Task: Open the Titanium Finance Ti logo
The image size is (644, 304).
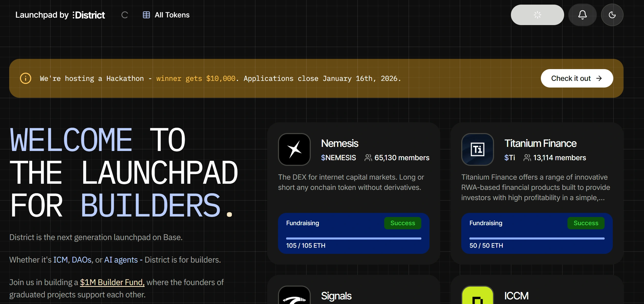Action: [477, 149]
